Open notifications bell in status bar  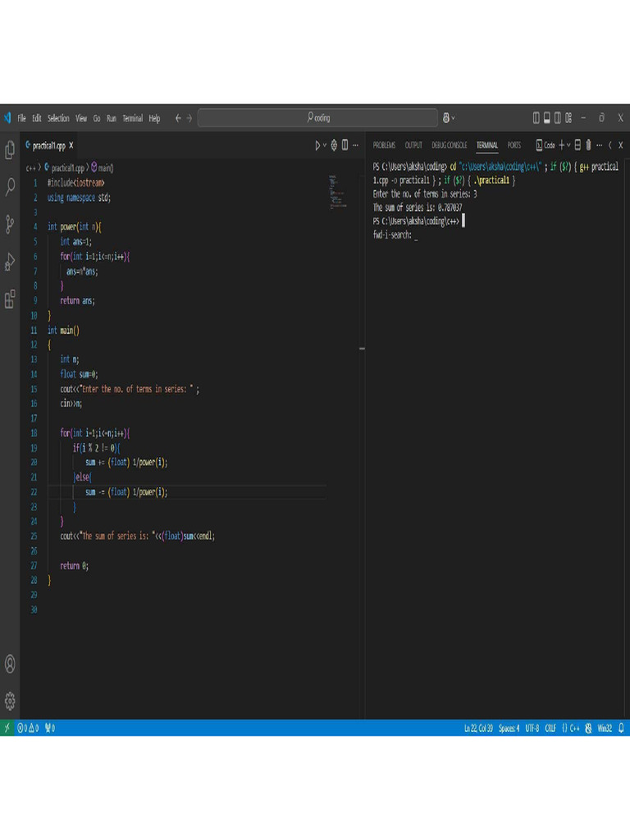[x=622, y=728]
